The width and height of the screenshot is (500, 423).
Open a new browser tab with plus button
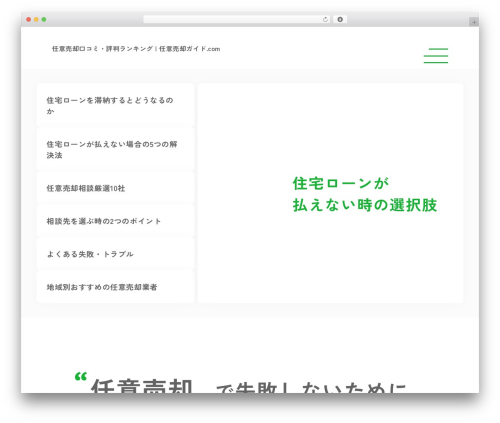tap(474, 22)
